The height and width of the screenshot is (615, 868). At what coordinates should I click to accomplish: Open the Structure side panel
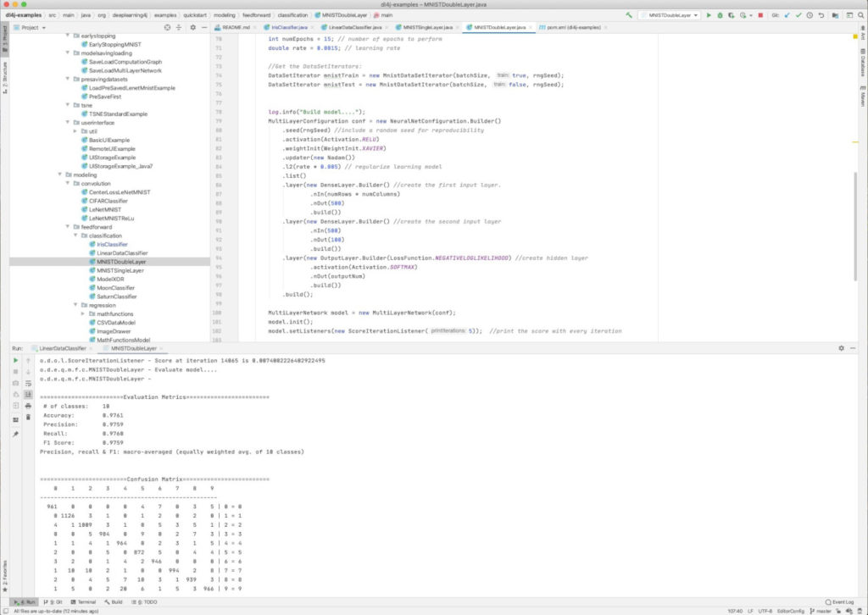tap(4, 77)
